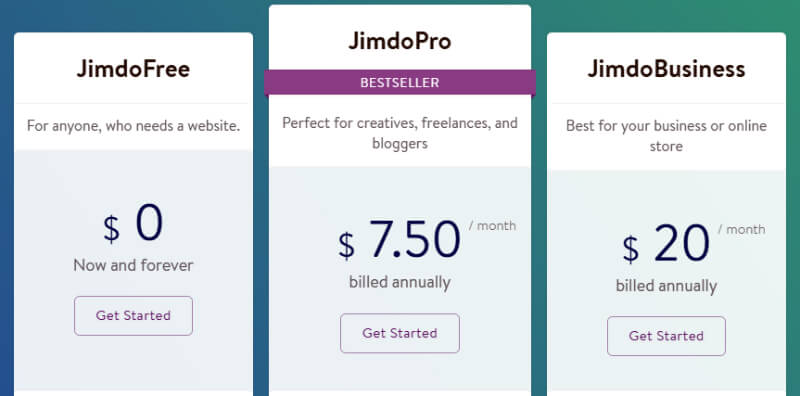Click 'billed annually' under JimdoBusiness price

666,286
